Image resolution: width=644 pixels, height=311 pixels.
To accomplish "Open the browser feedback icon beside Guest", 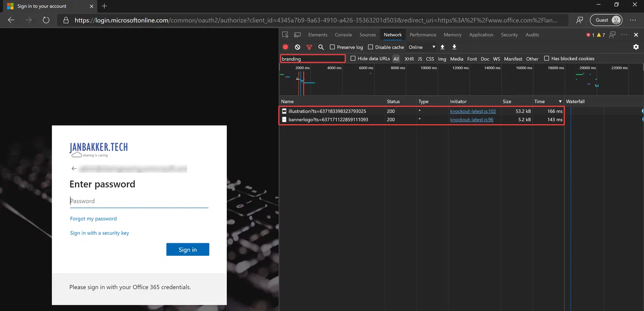I will (x=580, y=20).
